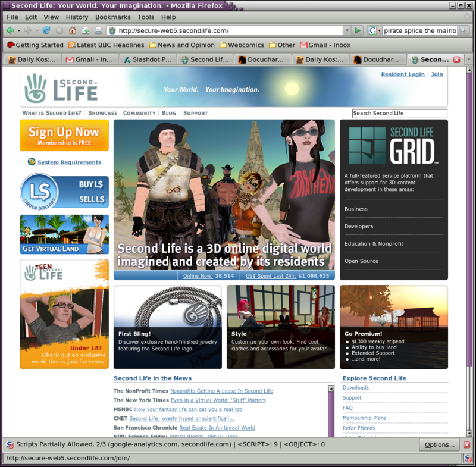Viewport: 476px width, 467px height.
Task: Open the Tools menu
Action: click(146, 17)
